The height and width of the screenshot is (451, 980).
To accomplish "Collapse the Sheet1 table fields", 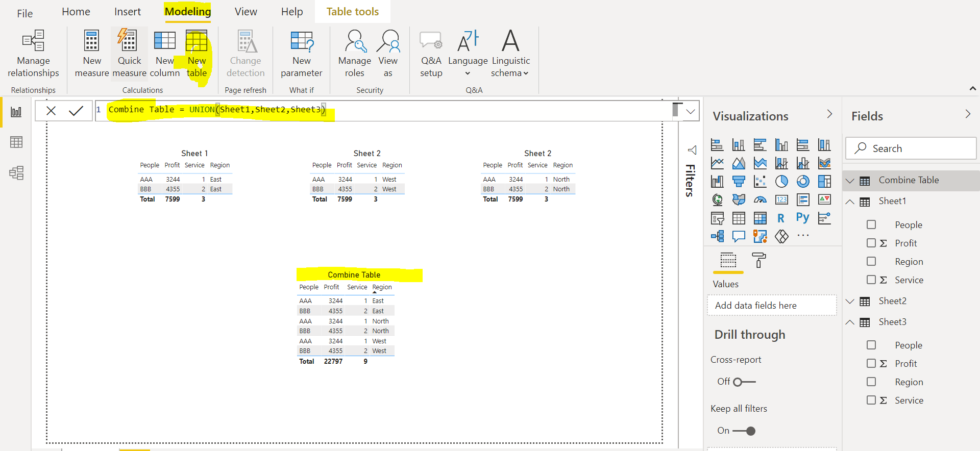I will [x=850, y=202].
